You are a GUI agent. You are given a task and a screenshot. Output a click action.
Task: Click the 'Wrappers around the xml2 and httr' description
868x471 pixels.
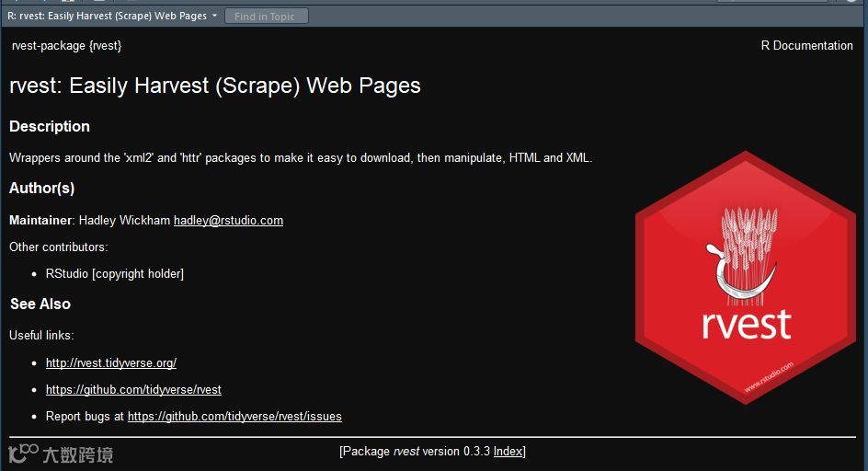(301, 158)
